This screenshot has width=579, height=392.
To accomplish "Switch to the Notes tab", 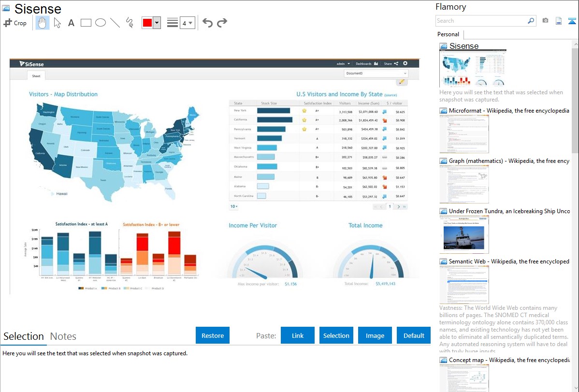I will pos(63,336).
